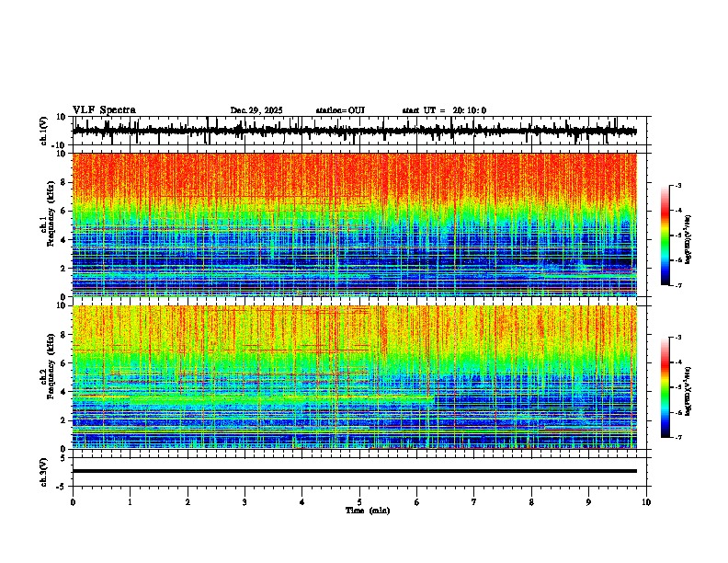728x563 pixels.
Task: Click the ch.2 spectrogram color scale bar
Action: (665, 387)
